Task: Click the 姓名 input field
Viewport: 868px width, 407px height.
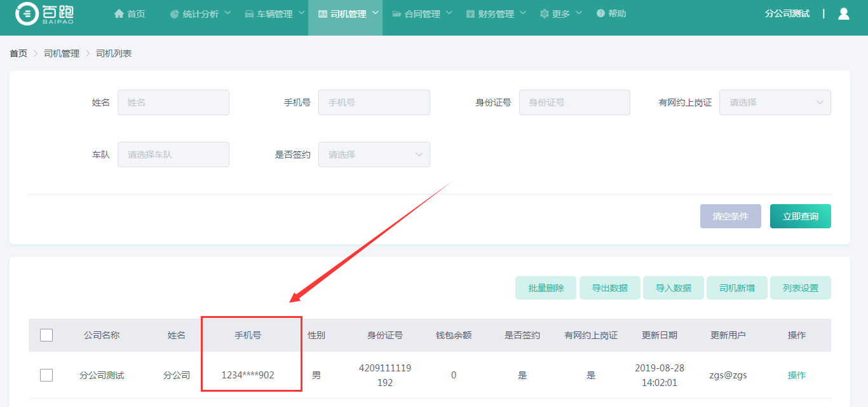Action: point(173,102)
